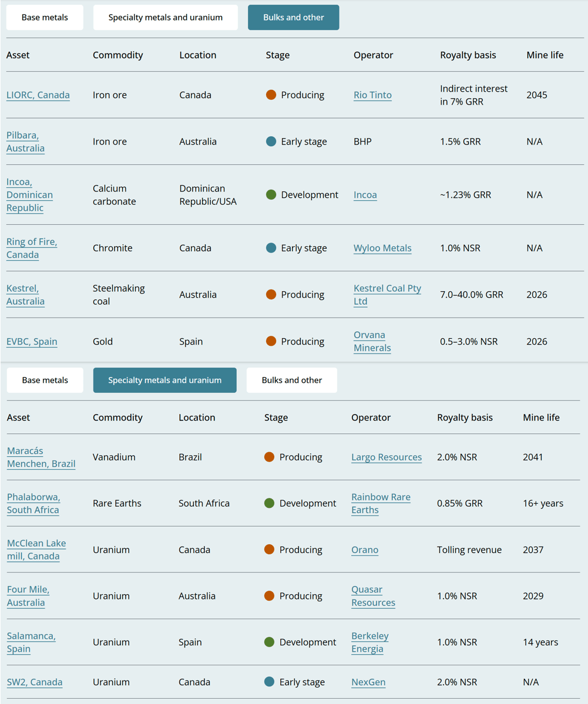Click the EVBC, Spain asset link
Image resolution: width=588 pixels, height=704 pixels.
32,342
